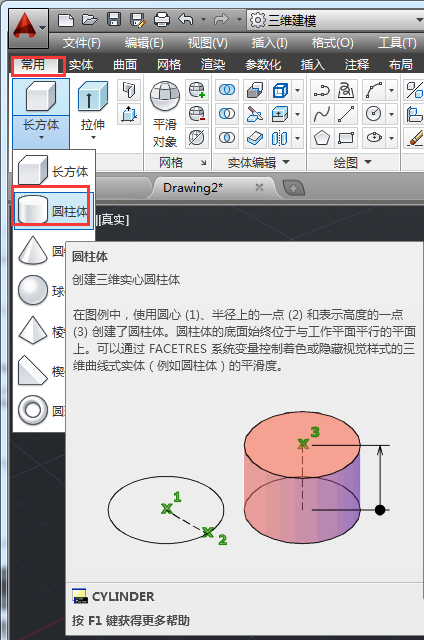Image resolution: width=424 pixels, height=640 pixels.
Task: Click the Open file folder icon
Action: click(89, 20)
